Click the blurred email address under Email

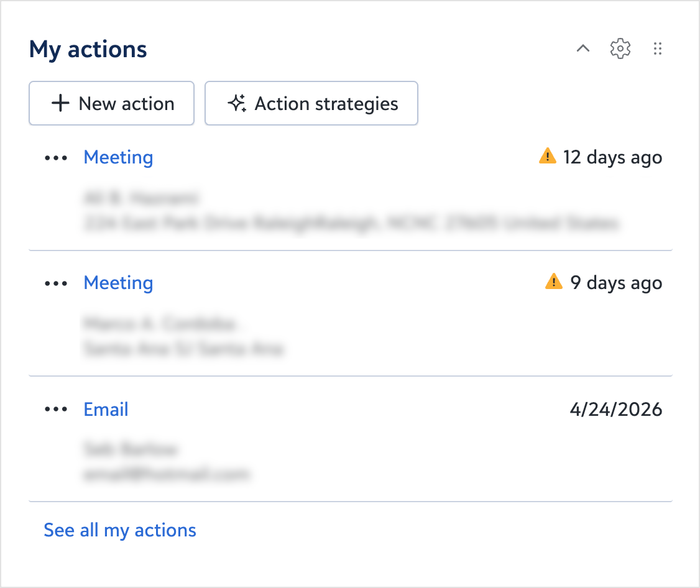(x=167, y=475)
